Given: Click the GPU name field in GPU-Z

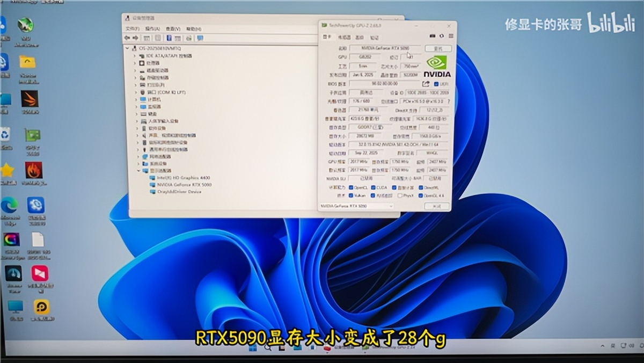Looking at the screenshot, I should [385, 48].
